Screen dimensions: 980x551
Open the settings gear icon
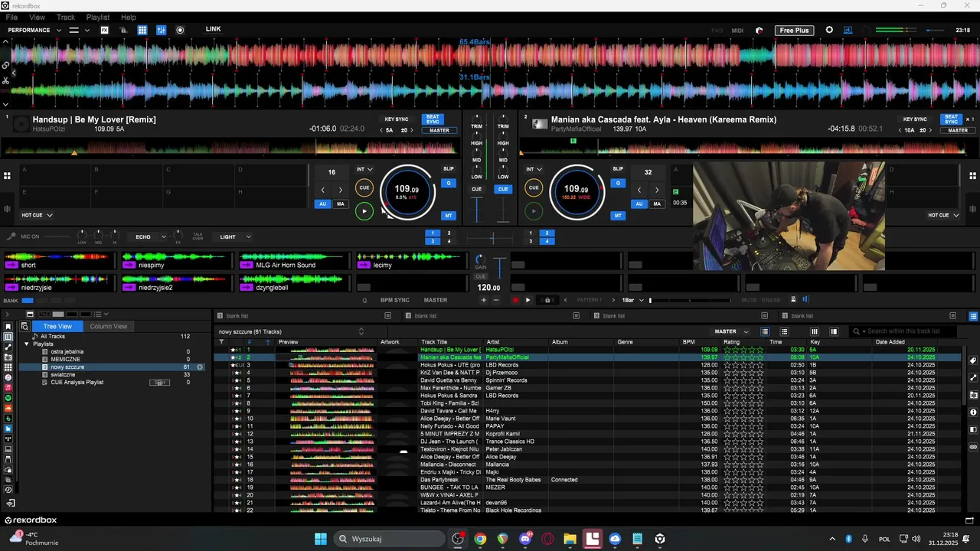point(829,30)
